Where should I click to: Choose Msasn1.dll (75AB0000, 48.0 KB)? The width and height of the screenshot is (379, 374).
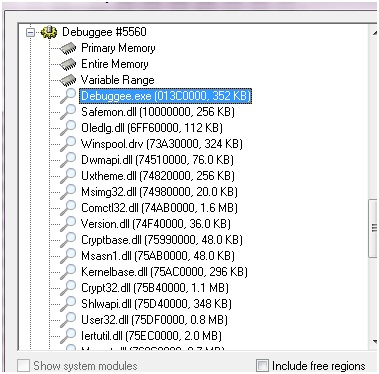[158, 256]
